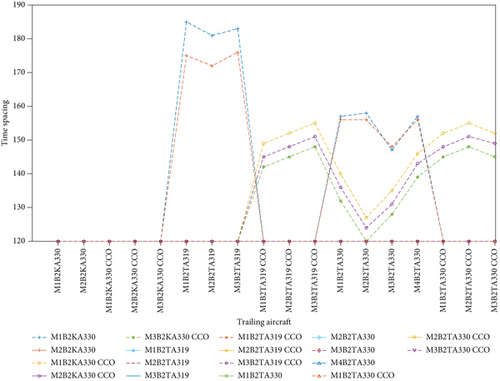Select the M2B2TA319 CCO legend entry
Screen dimensions: 500x381
click(x=261, y=350)
